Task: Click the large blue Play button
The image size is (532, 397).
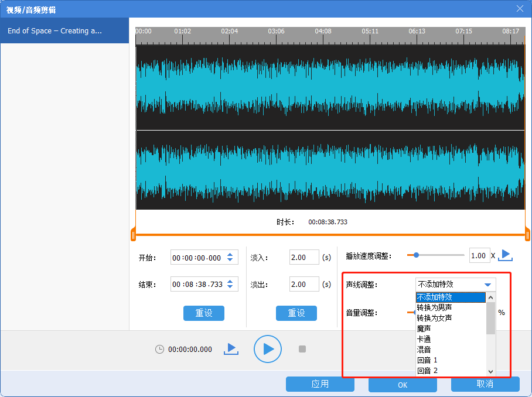Action: (x=267, y=349)
